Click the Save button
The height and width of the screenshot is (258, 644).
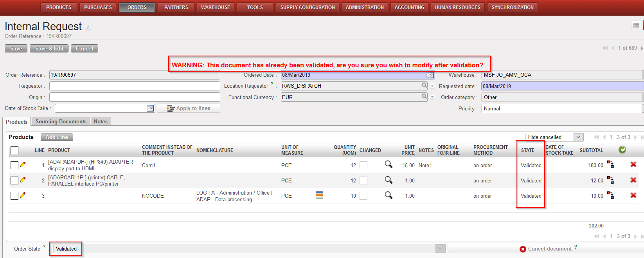[16, 49]
